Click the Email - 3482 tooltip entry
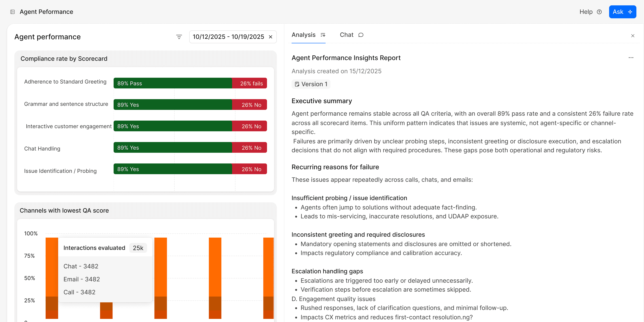The image size is (644, 322). [81, 279]
